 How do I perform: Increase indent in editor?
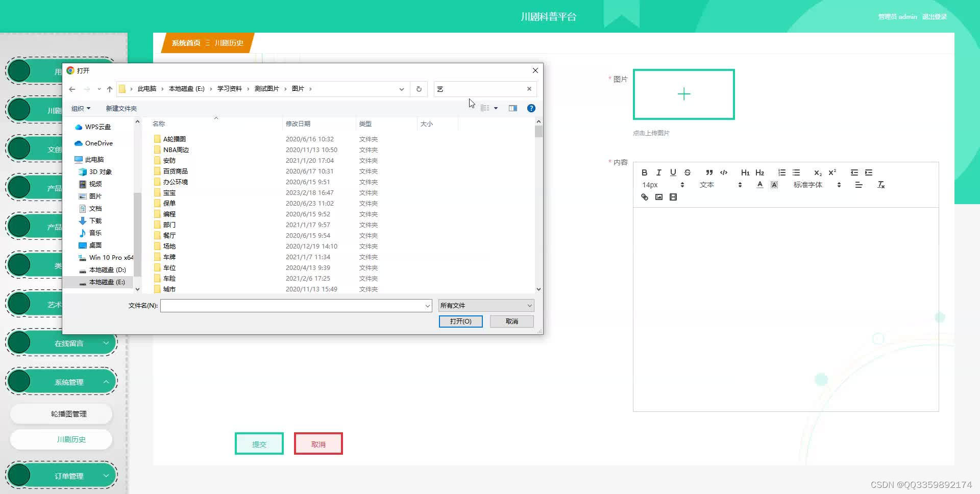(x=868, y=172)
